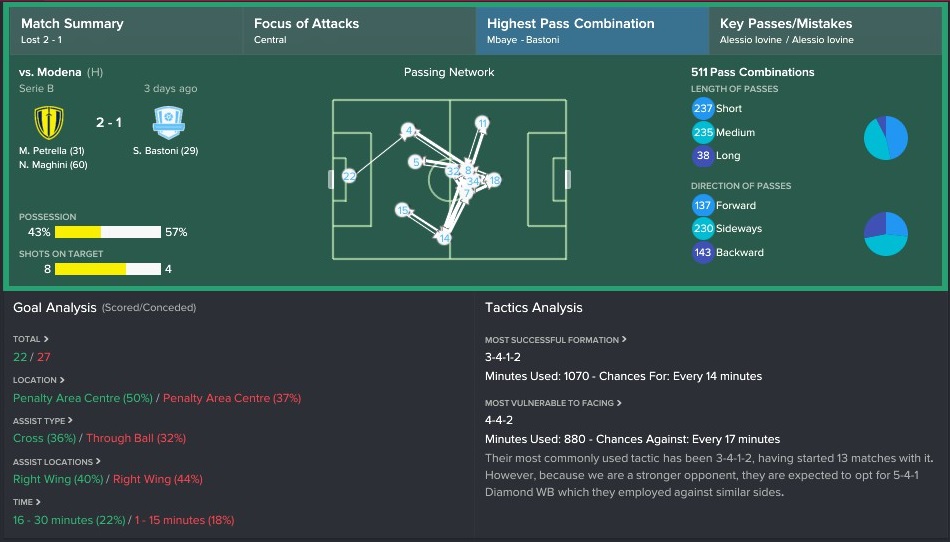This screenshot has width=950, height=542.
Task: Click the possession percentage bar
Action: (x=108, y=232)
